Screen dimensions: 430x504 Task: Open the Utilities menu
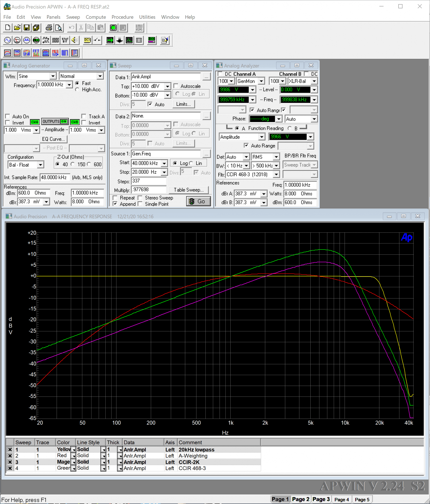(x=147, y=17)
